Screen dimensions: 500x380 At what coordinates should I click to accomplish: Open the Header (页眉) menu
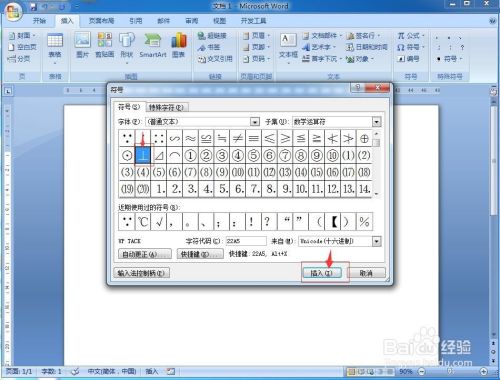pos(256,35)
